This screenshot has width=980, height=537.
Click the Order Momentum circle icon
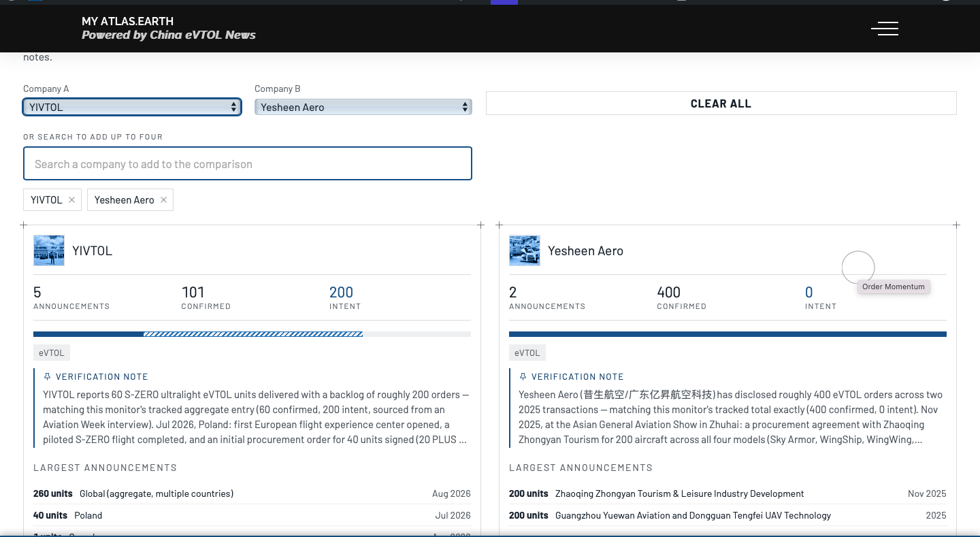(858, 267)
